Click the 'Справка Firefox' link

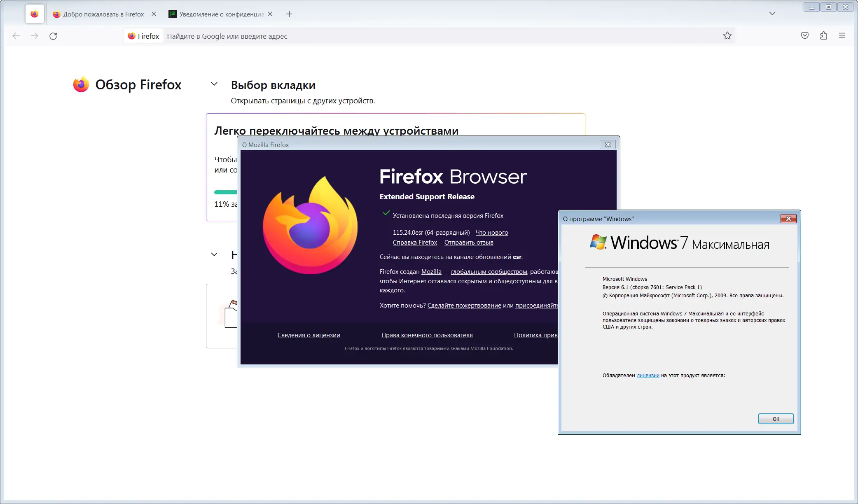coord(414,243)
